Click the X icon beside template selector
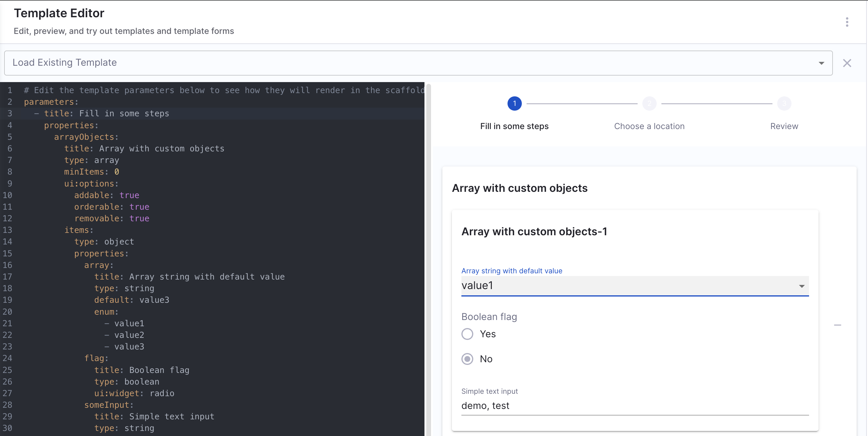The image size is (868, 436). click(847, 63)
